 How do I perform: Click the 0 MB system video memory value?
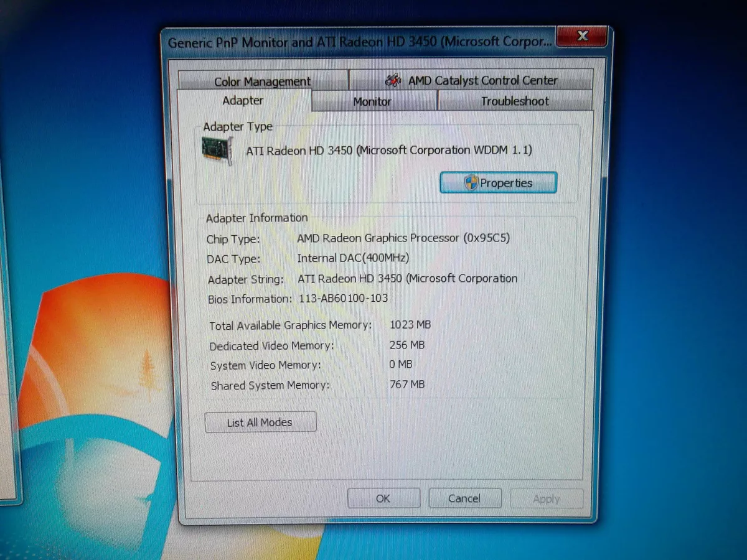(x=401, y=364)
